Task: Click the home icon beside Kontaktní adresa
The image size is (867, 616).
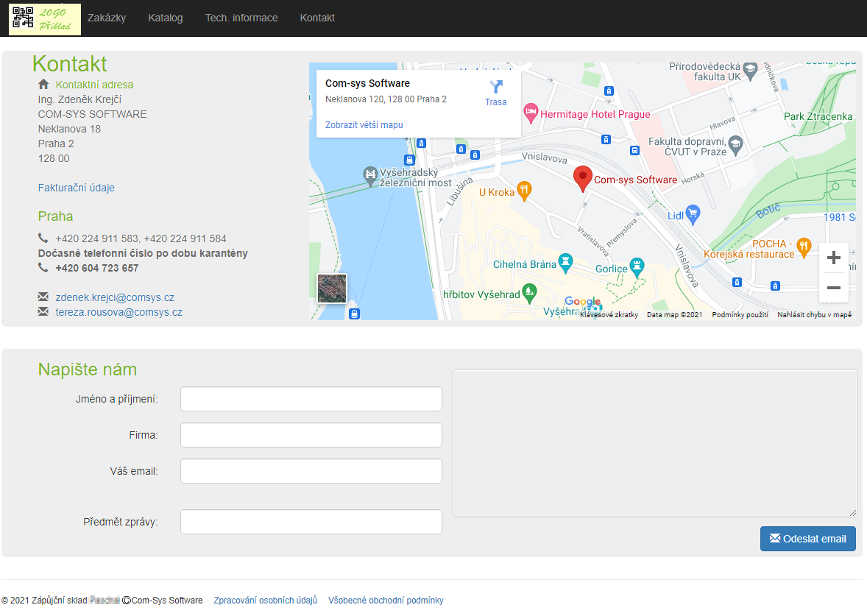Action: [43, 84]
